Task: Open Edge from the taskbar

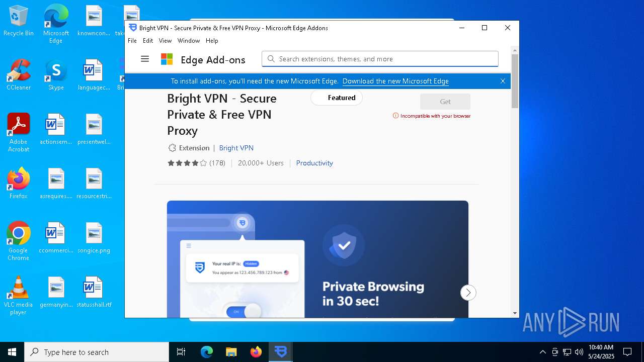Action: click(x=207, y=352)
